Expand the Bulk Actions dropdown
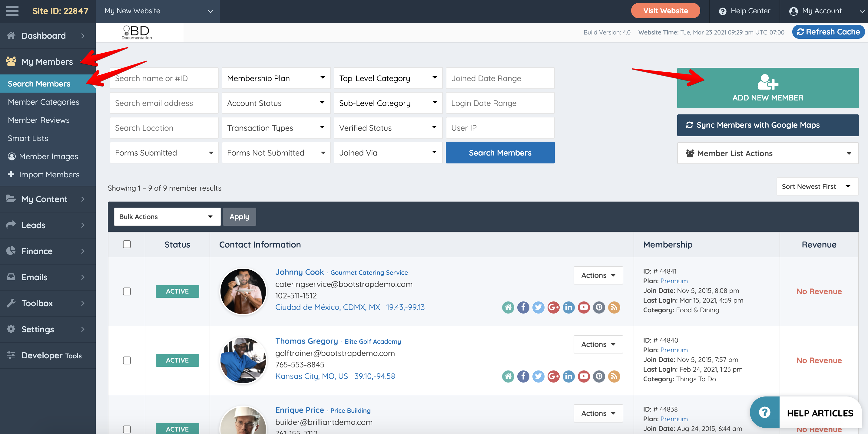The height and width of the screenshot is (434, 868). [x=167, y=216]
